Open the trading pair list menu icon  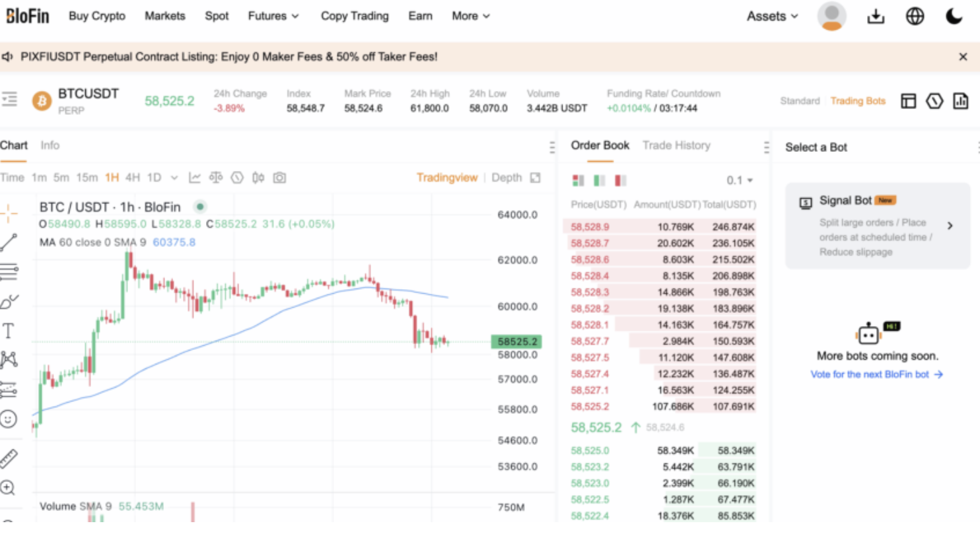coord(9,100)
